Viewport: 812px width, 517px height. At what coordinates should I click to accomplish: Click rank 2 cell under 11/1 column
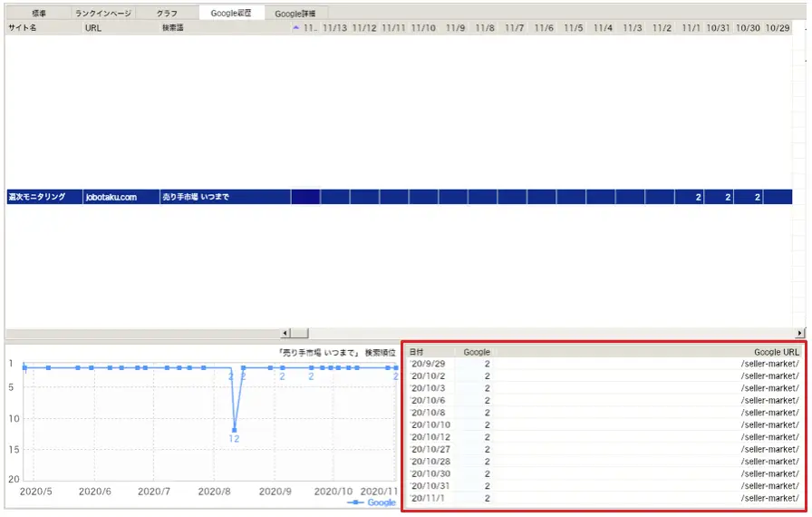(x=689, y=197)
